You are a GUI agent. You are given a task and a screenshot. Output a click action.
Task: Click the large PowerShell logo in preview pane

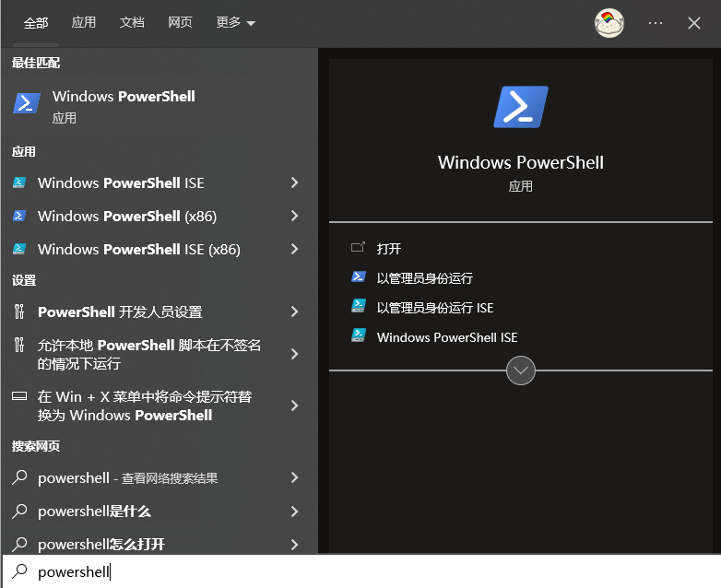[521, 107]
